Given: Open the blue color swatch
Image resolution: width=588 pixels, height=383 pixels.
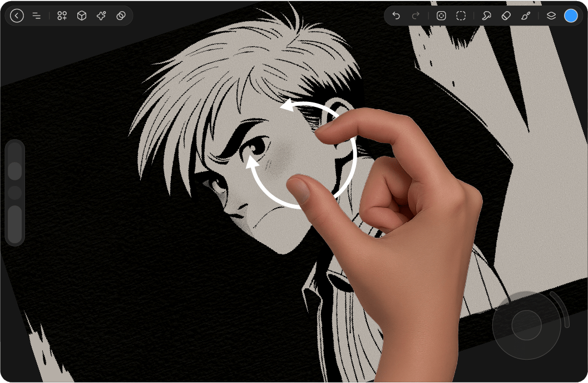Looking at the screenshot, I should 571,16.
